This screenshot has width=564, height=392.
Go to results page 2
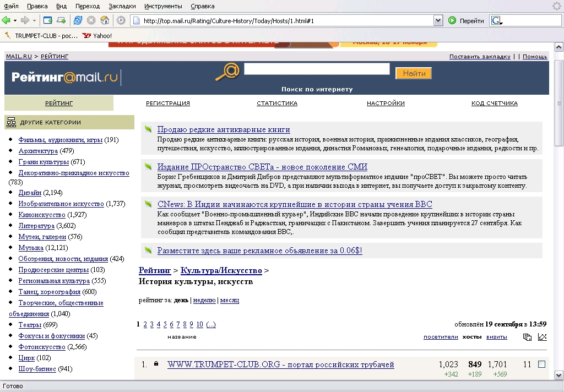(145, 324)
